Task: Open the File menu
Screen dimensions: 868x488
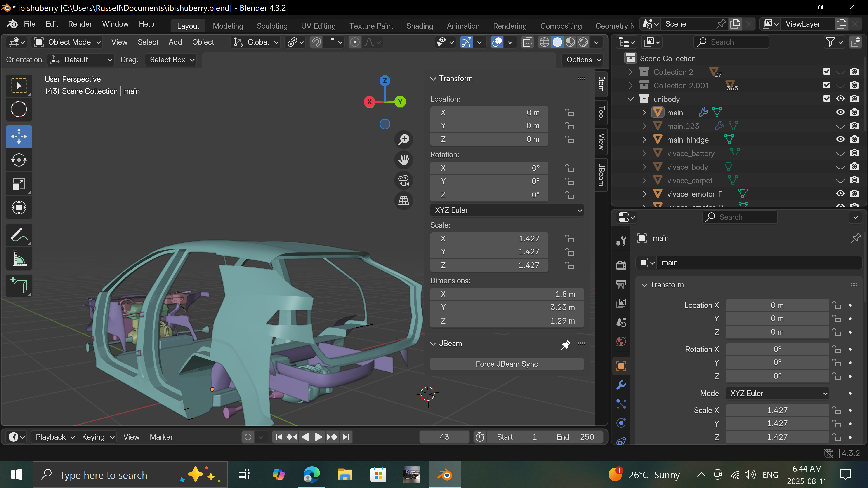Action: coord(29,24)
